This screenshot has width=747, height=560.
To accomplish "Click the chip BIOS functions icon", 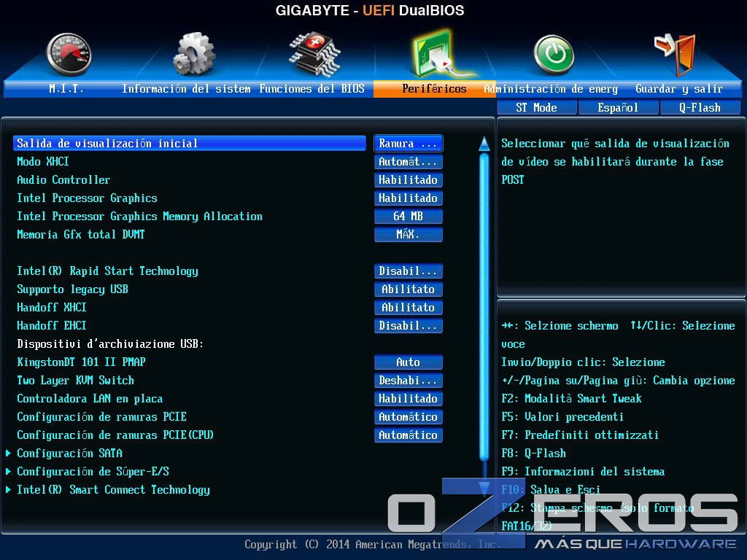I will tap(314, 53).
